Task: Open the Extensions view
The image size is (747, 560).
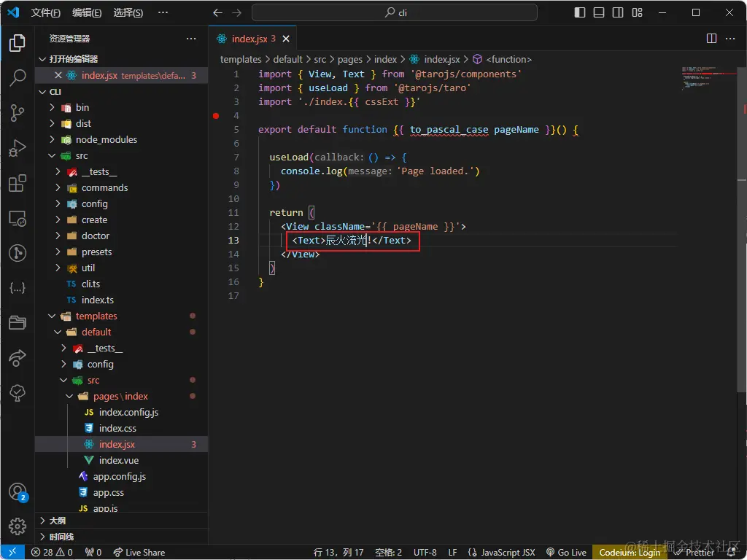Action: click(x=18, y=183)
